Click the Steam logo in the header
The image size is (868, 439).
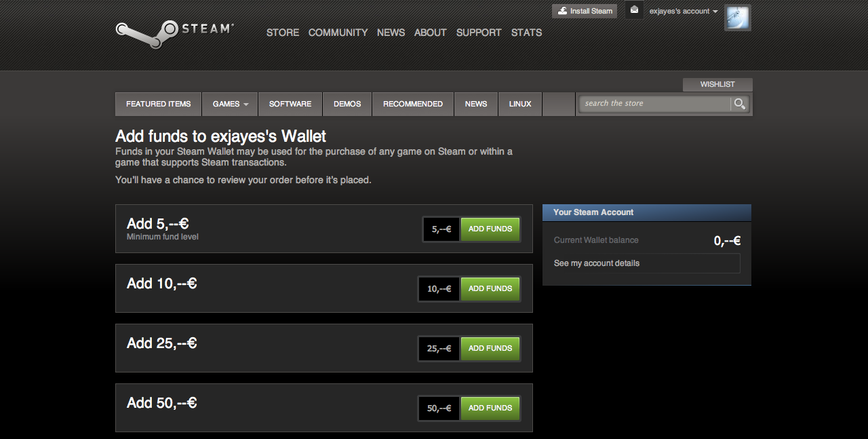click(174, 33)
